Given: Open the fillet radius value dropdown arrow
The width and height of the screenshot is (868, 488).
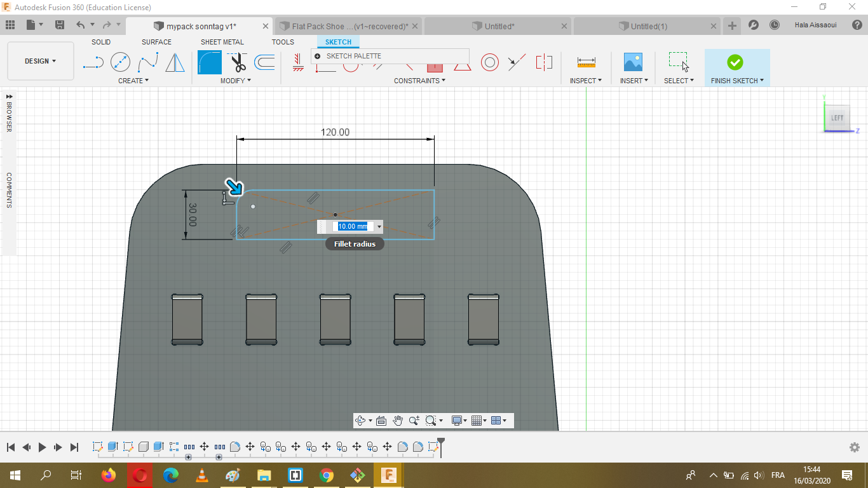Looking at the screenshot, I should [379, 227].
